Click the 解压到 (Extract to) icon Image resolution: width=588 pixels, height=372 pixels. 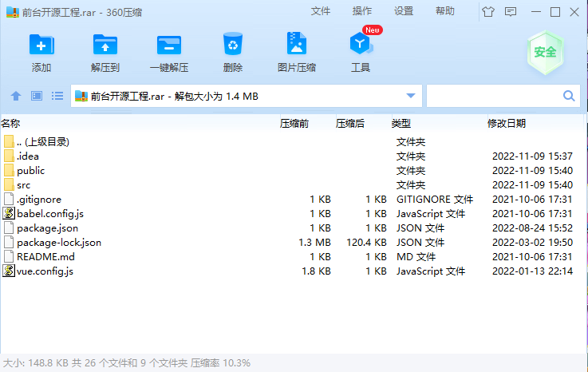(x=105, y=45)
